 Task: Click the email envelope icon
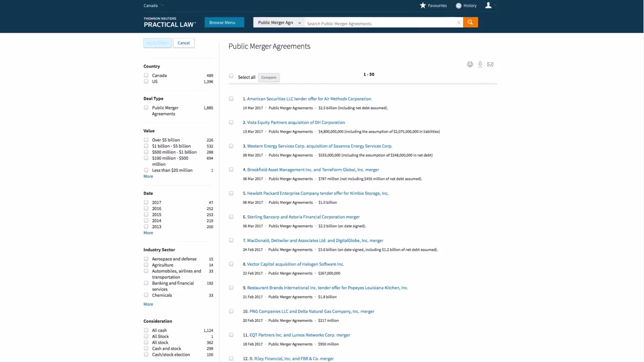(x=490, y=64)
